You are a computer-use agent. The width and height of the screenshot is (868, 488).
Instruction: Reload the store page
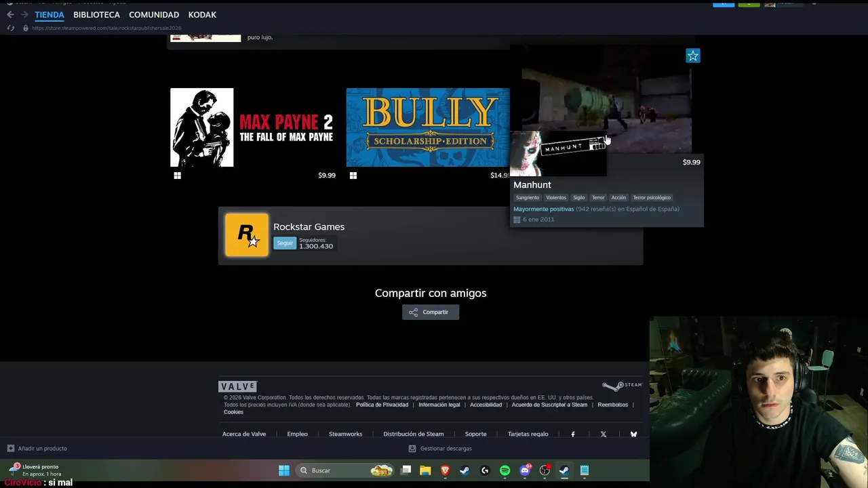click(x=10, y=28)
